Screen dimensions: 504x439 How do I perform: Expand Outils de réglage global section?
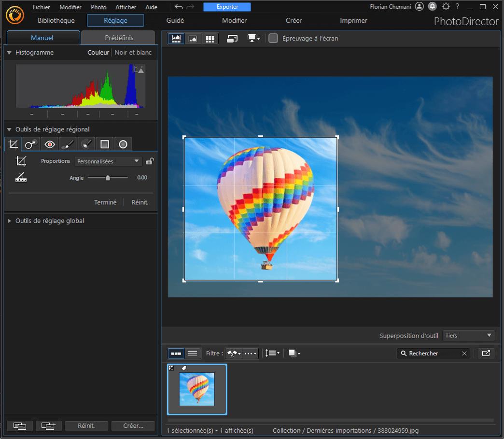coord(50,221)
